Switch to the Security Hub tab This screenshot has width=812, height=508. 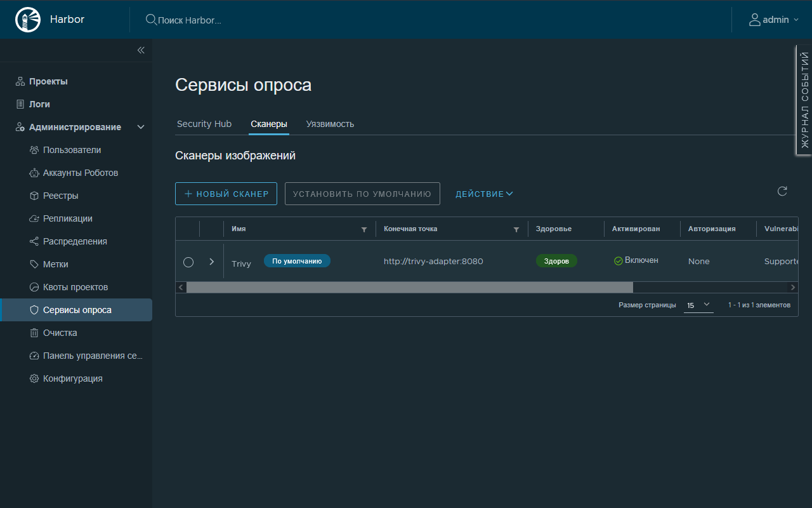(x=204, y=124)
